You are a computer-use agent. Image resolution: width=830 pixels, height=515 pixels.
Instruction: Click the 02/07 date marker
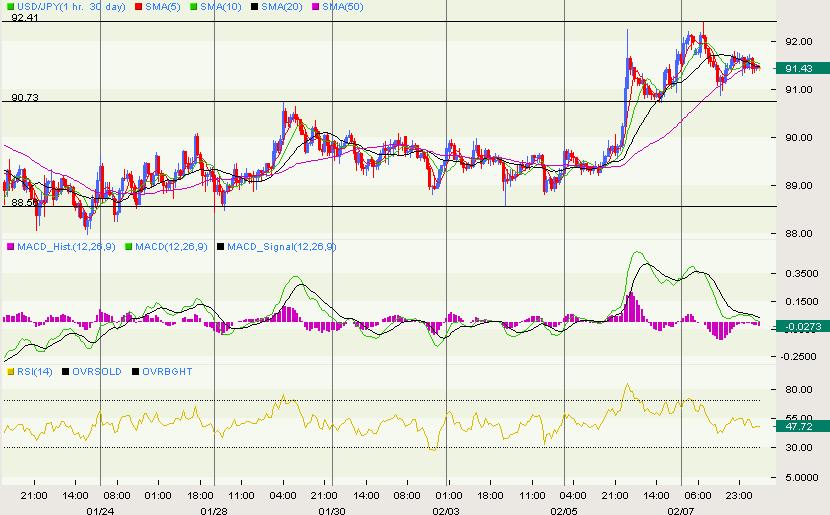(x=681, y=511)
